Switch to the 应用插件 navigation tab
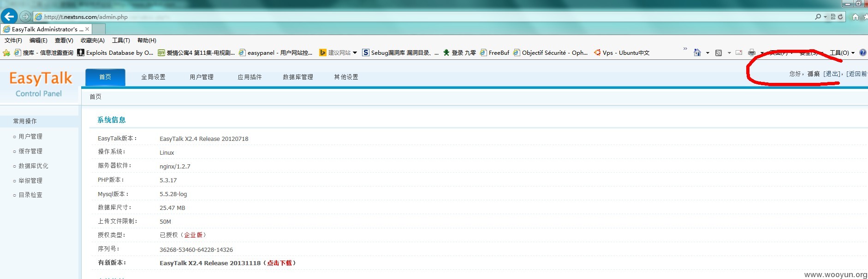The image size is (868, 279). tap(250, 77)
